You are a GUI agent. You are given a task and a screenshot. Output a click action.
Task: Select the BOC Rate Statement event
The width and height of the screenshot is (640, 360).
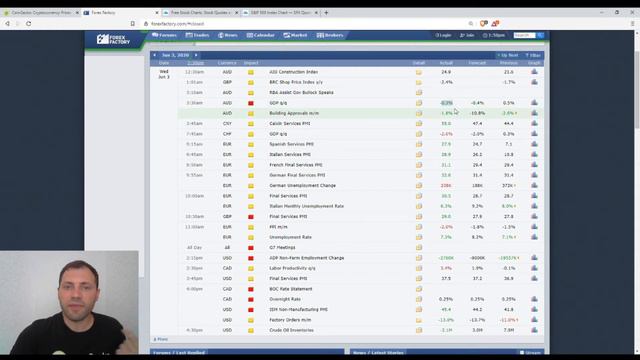[291, 289]
